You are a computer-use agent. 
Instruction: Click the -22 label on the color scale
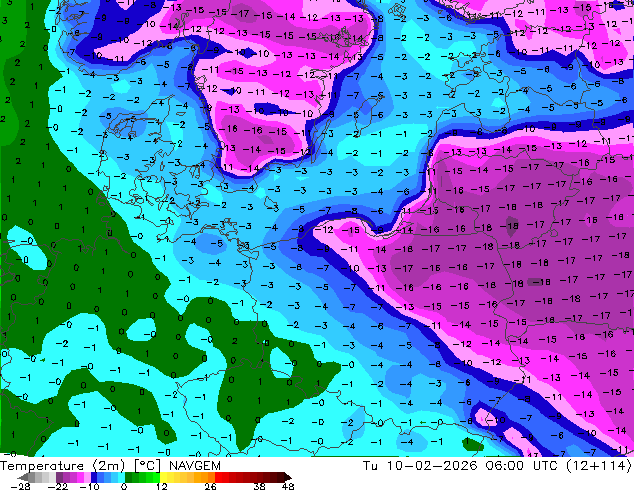57,486
